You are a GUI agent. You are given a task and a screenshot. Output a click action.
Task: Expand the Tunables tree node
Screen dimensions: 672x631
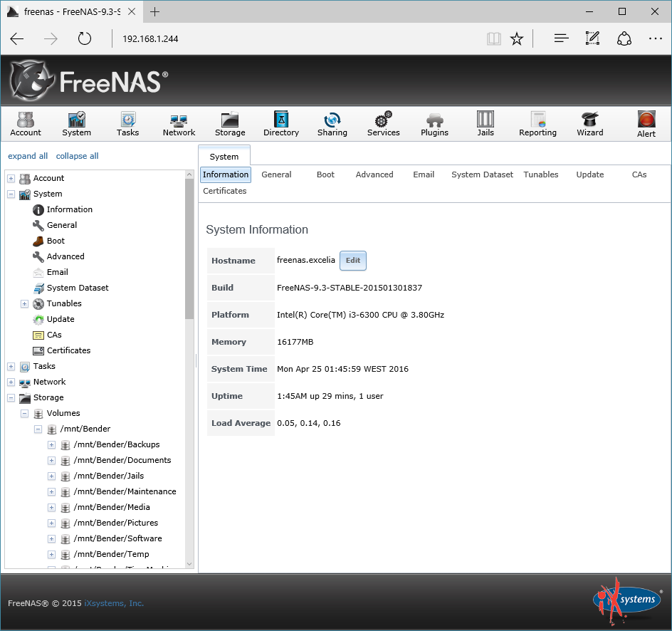[x=24, y=304]
